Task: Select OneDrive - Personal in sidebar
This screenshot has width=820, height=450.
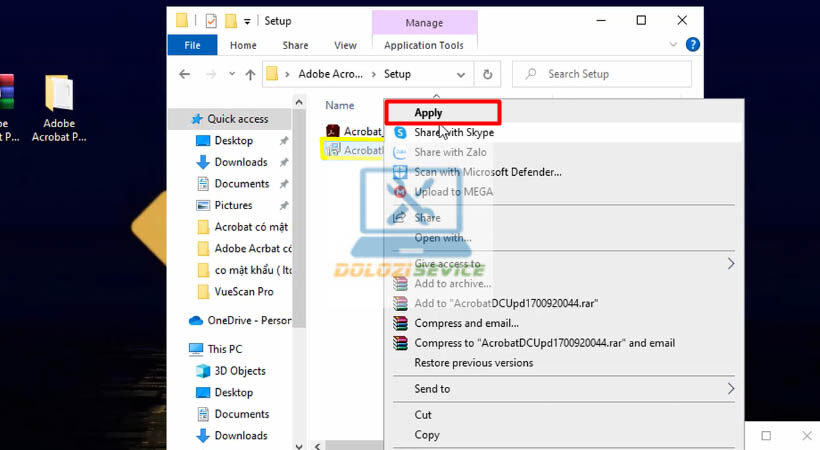Action: pyautogui.click(x=240, y=320)
